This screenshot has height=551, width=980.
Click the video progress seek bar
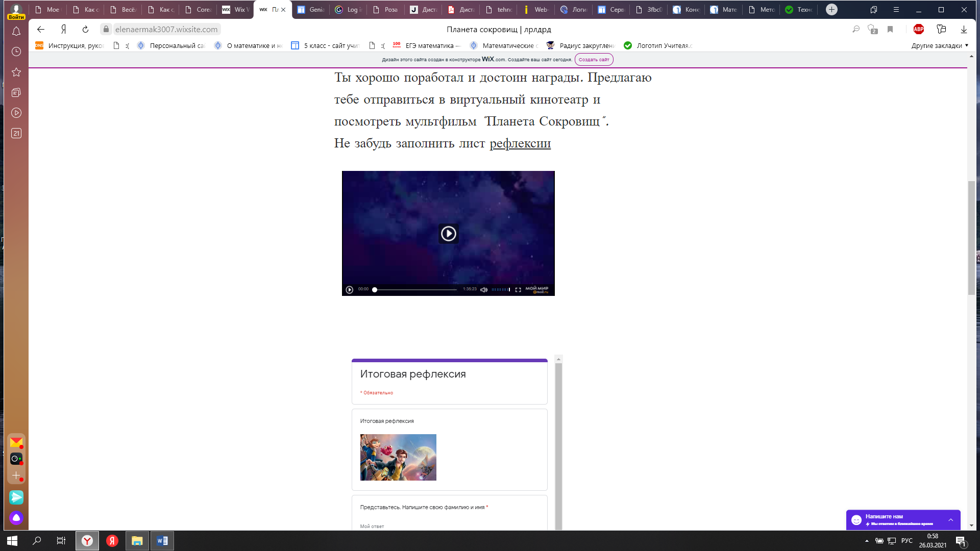416,290
